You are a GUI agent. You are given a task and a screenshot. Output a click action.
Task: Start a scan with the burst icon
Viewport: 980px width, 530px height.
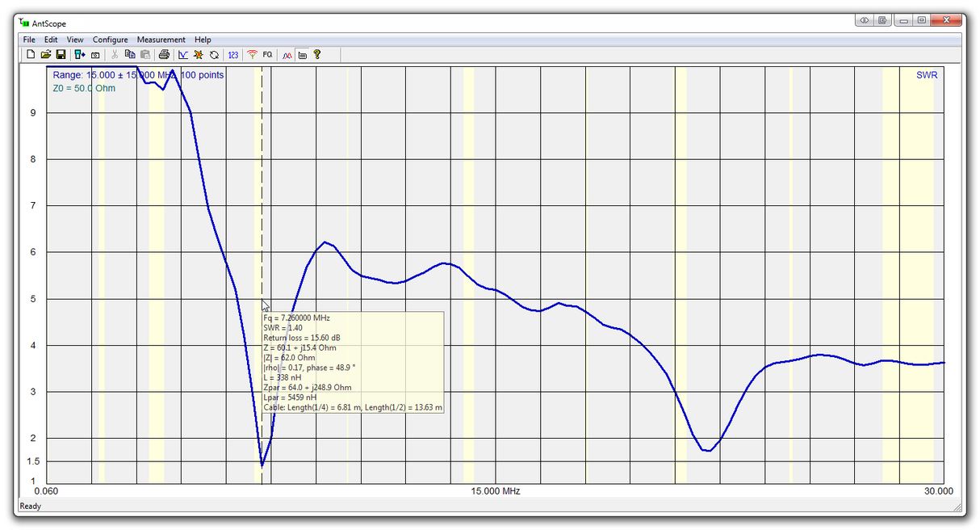point(198,54)
